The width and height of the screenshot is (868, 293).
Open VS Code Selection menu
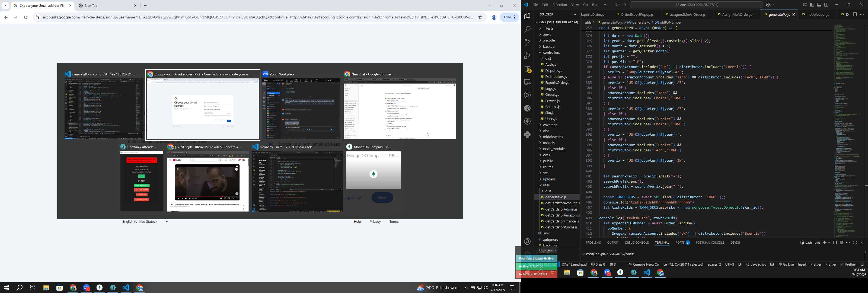560,5
